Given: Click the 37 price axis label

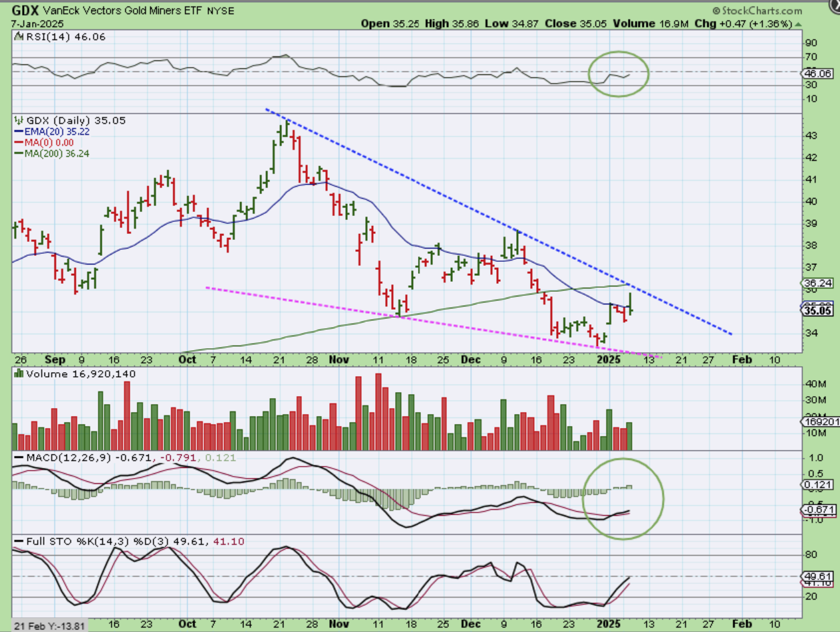Looking at the screenshot, I should tap(812, 268).
